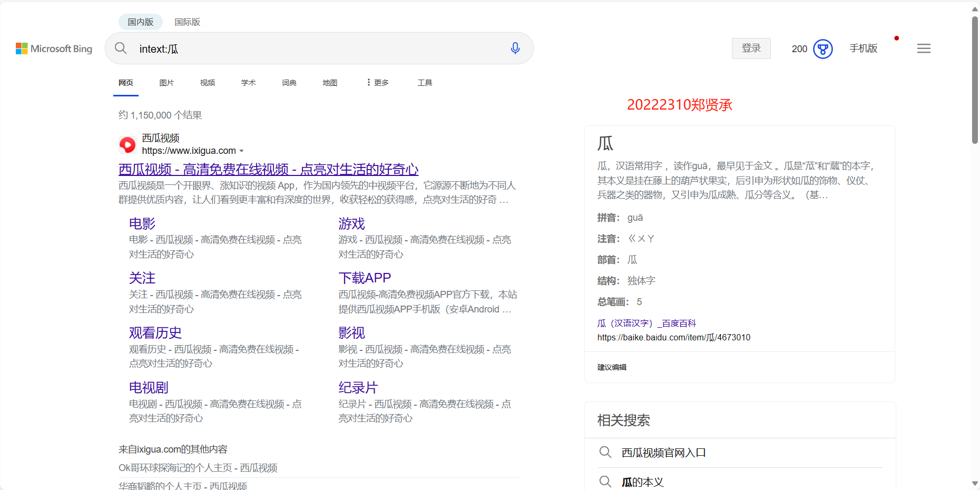980x490 pixels.
Task: Open the Rewards medal icon
Action: click(822, 49)
